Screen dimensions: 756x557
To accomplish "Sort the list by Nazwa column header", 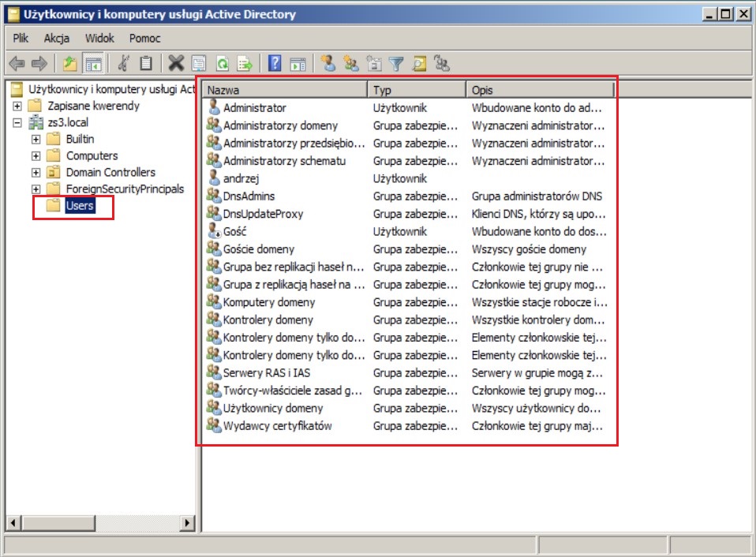I will (x=284, y=90).
